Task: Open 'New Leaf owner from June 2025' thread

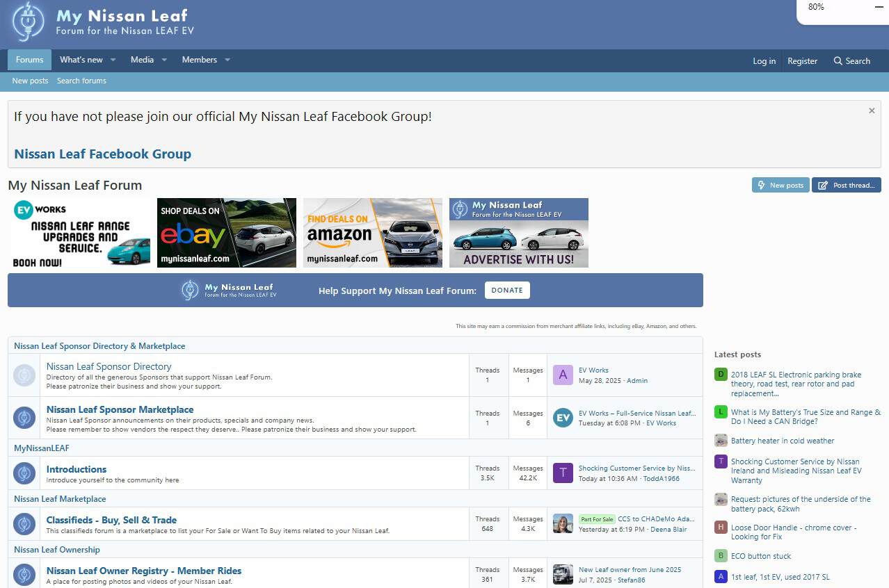Action: point(630,570)
